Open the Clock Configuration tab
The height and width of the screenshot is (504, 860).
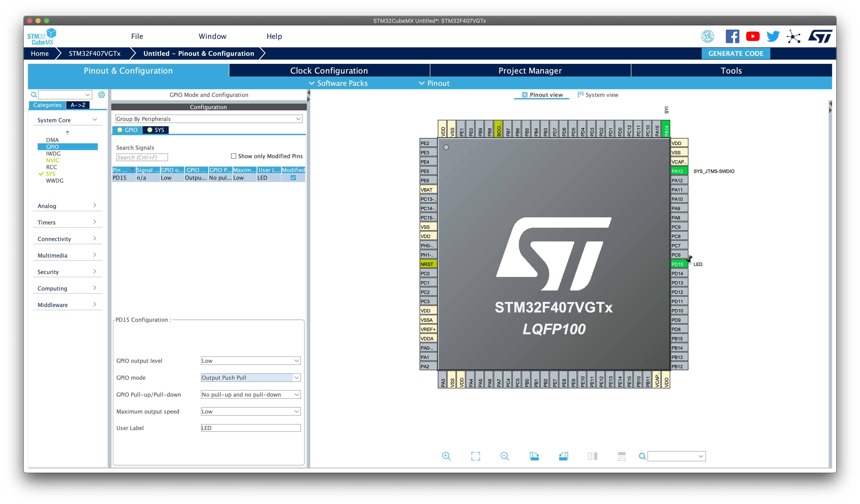coord(329,71)
